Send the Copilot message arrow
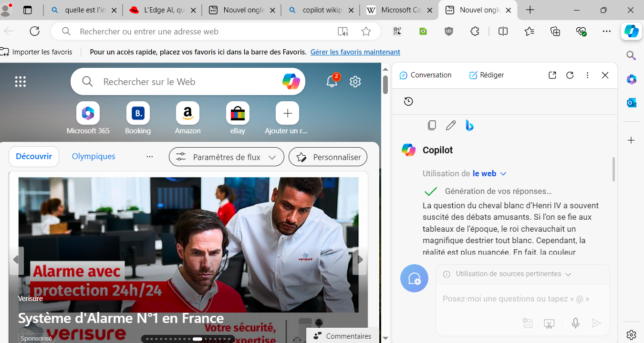 (596, 323)
